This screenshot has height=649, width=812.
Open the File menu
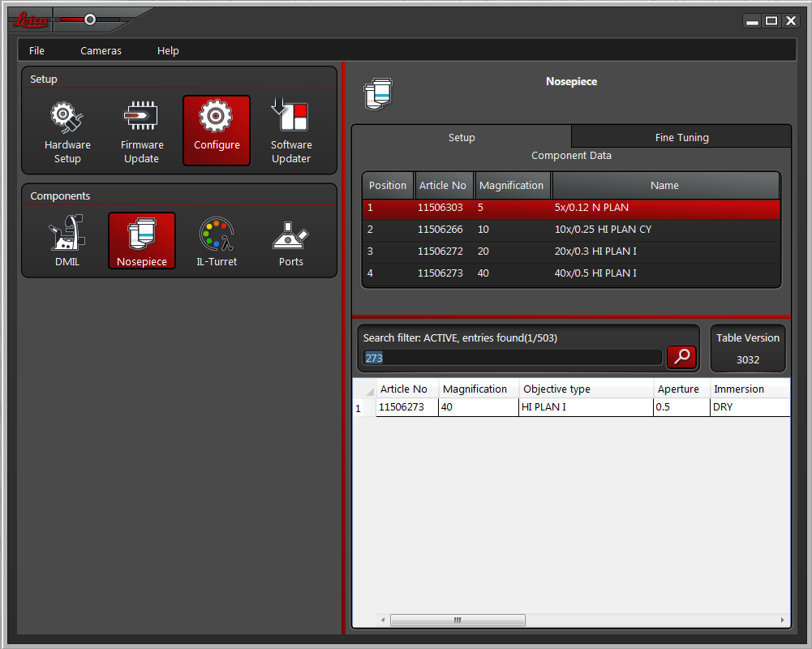pyautogui.click(x=37, y=51)
